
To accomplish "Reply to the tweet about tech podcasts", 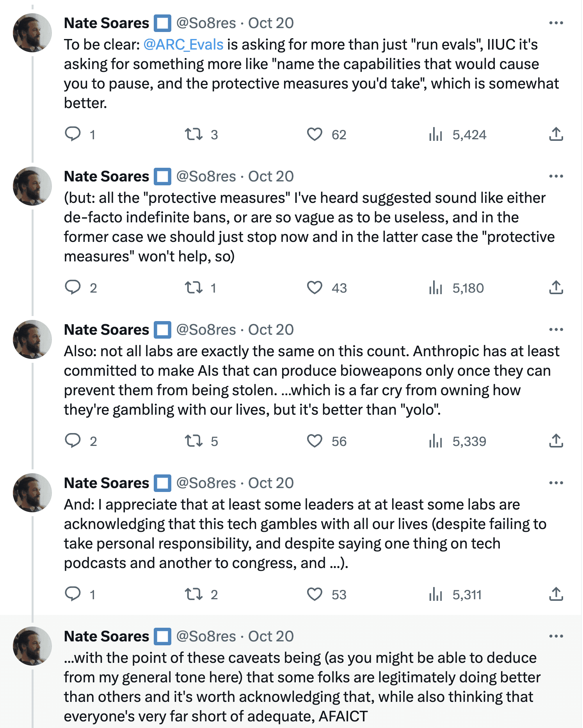I will coord(73,594).
